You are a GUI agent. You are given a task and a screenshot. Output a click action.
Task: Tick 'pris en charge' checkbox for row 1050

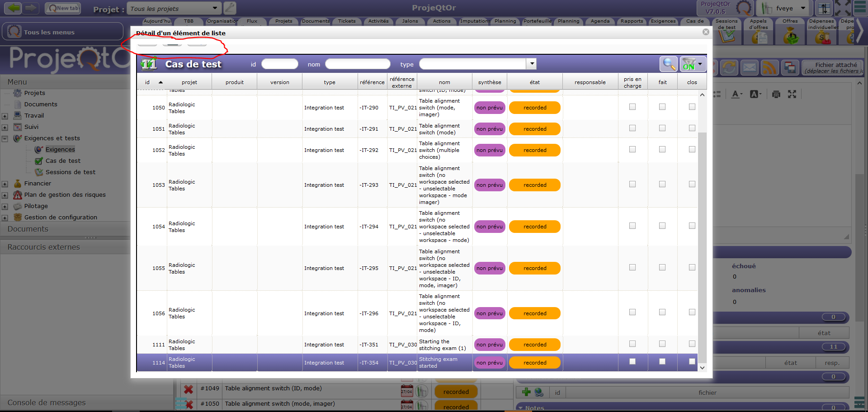(632, 107)
